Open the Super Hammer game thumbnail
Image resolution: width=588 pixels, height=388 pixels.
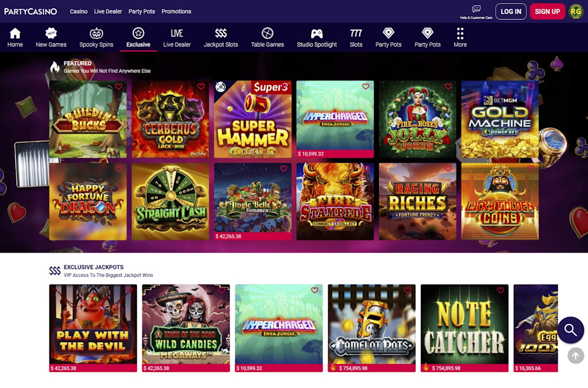[253, 119]
